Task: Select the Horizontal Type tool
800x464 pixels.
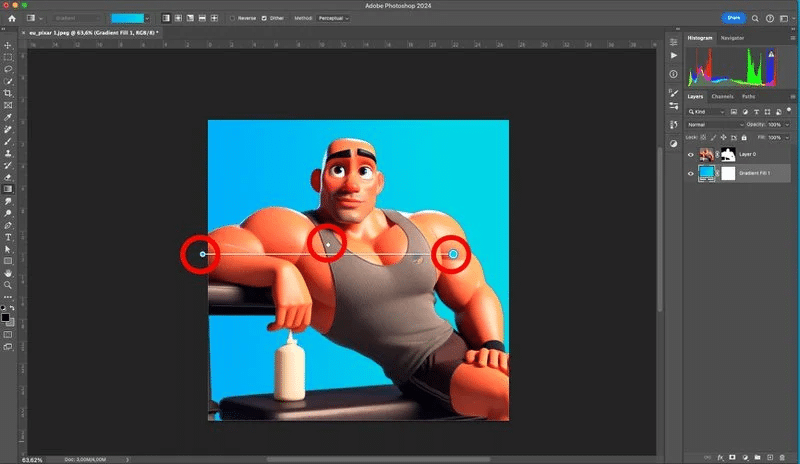Action: tap(8, 237)
